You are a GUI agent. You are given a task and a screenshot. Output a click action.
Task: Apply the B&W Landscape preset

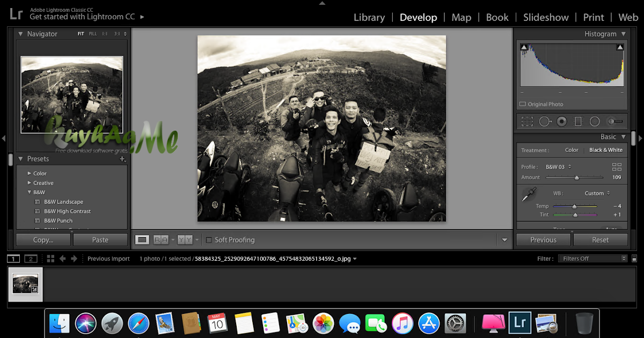pyautogui.click(x=63, y=202)
